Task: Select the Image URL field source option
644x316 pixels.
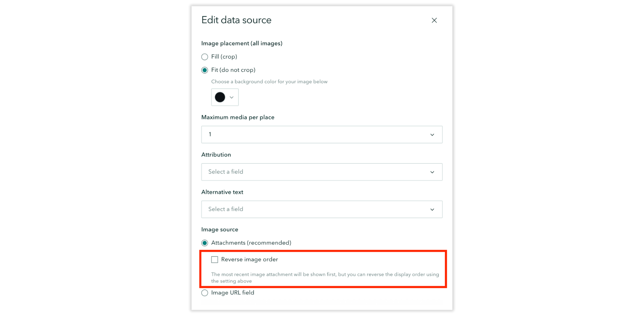Action: [x=205, y=292]
